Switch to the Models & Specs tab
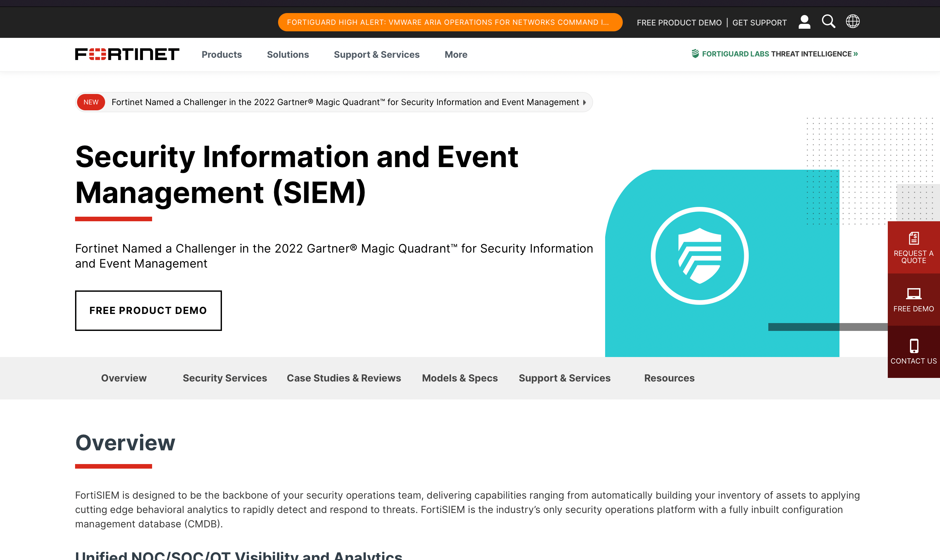 tap(460, 378)
